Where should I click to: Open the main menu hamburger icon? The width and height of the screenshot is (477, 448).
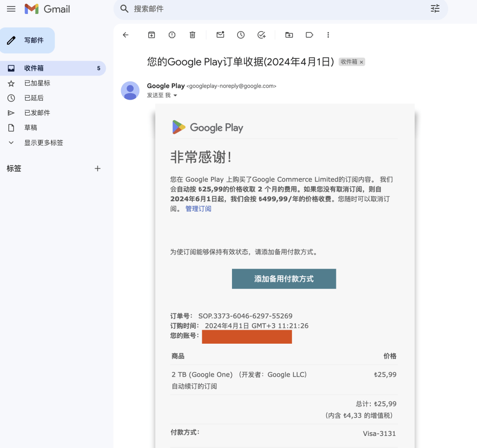tap(11, 9)
